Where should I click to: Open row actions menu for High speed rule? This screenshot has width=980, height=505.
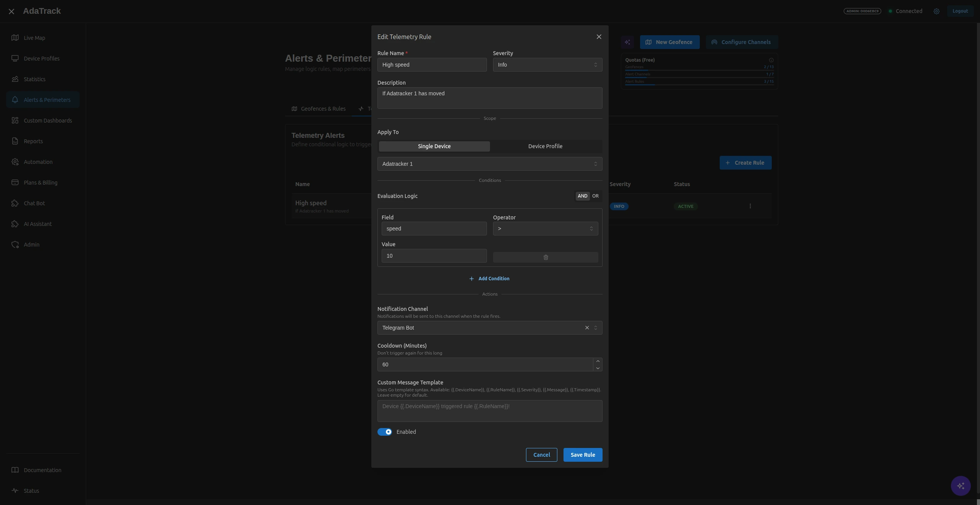750,206
